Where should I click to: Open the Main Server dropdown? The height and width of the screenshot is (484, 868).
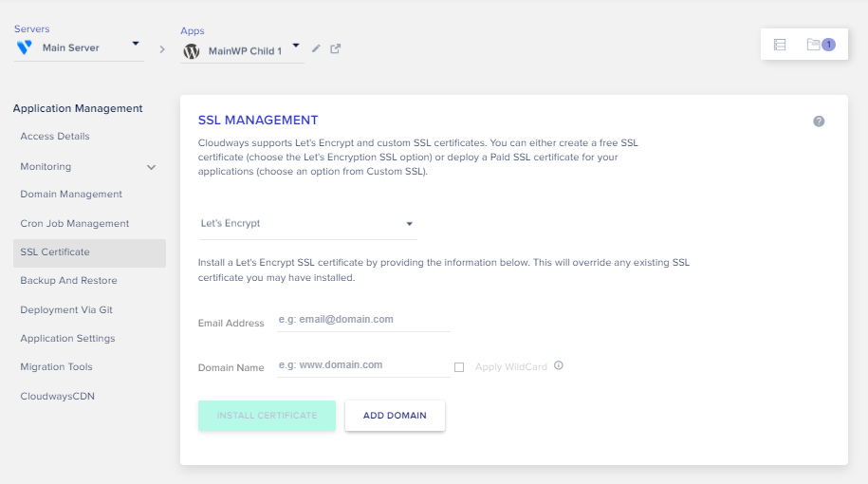click(x=79, y=47)
